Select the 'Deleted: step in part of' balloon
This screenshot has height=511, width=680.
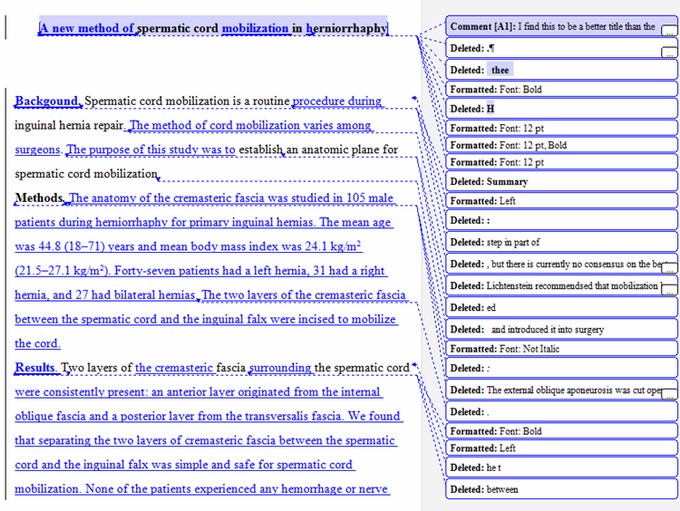pos(561,242)
